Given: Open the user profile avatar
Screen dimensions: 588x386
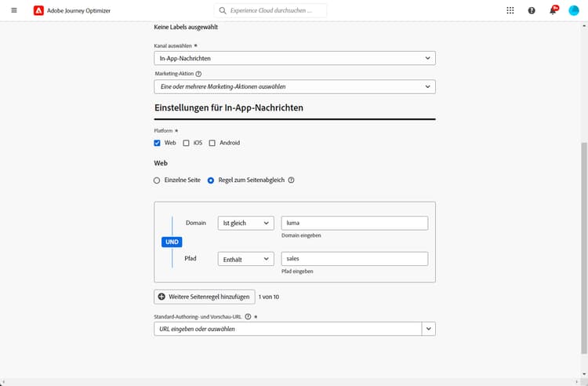Looking at the screenshot, I should (574, 10).
